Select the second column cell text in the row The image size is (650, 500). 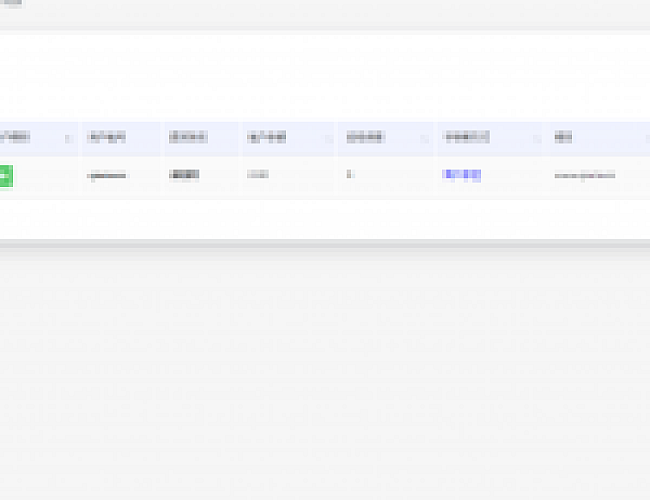coord(107,175)
